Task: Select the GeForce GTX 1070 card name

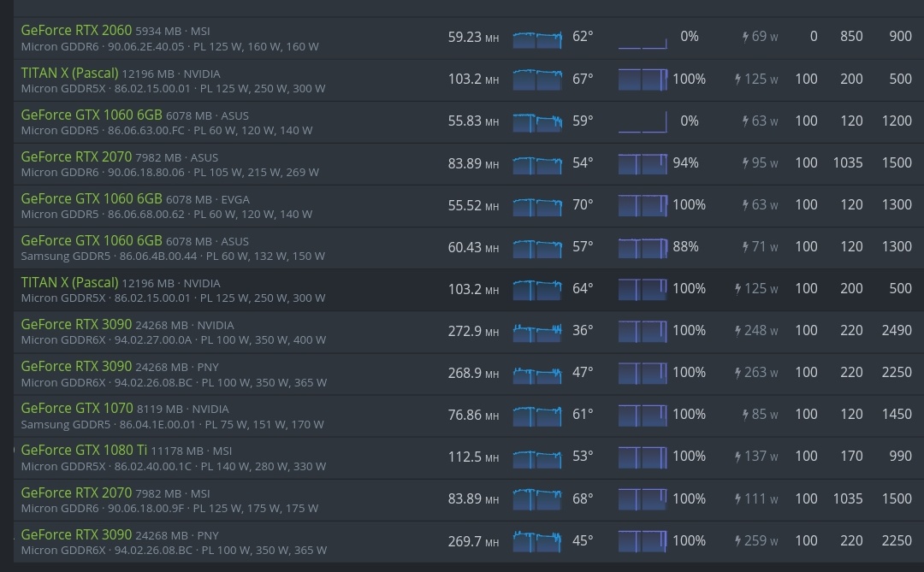Action: coord(77,408)
